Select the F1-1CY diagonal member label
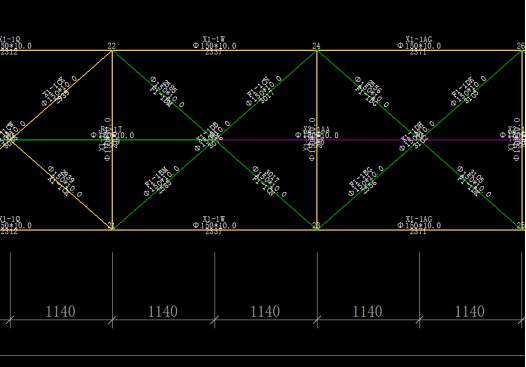Viewport: 526px width, 367px height. click(x=258, y=88)
